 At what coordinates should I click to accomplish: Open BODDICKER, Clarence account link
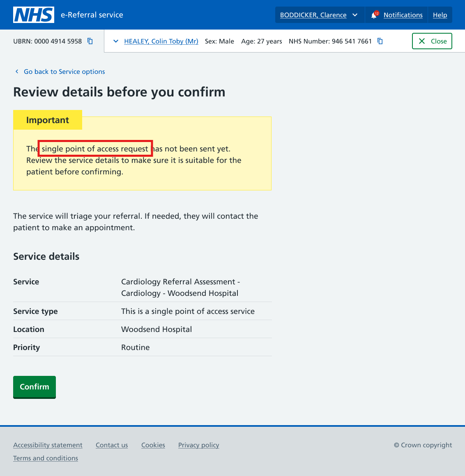(313, 15)
